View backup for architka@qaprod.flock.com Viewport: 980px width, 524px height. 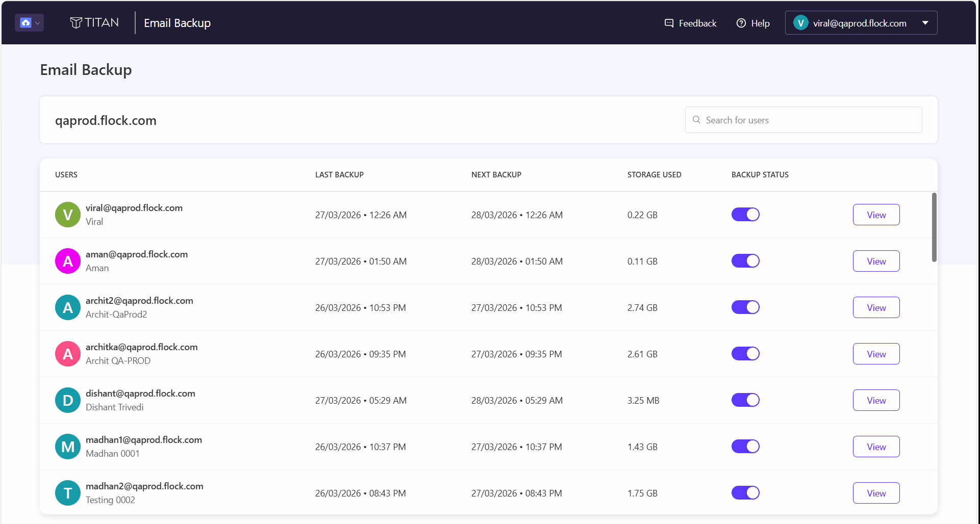[x=876, y=354]
